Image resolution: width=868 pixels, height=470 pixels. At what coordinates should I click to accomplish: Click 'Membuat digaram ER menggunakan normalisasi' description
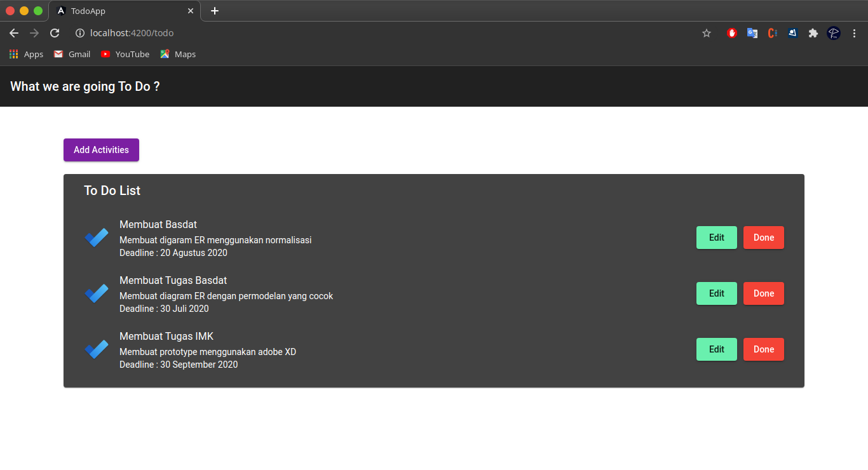coord(215,240)
